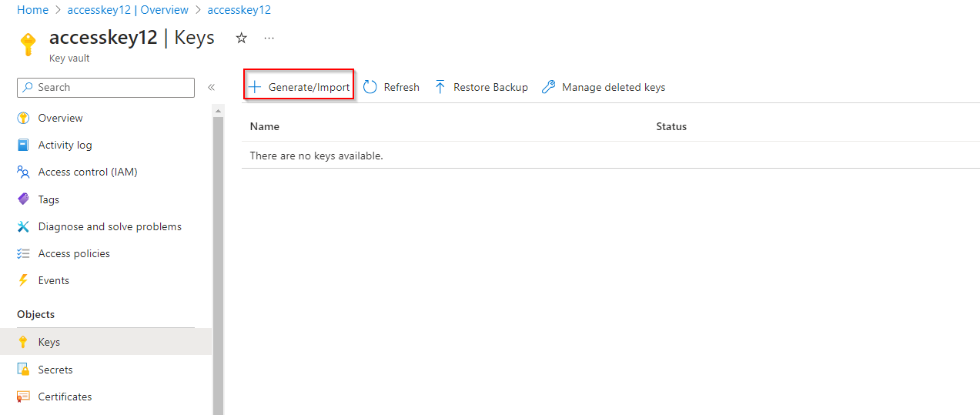
Task: Click the Generate/Import plus icon
Action: pyautogui.click(x=255, y=87)
